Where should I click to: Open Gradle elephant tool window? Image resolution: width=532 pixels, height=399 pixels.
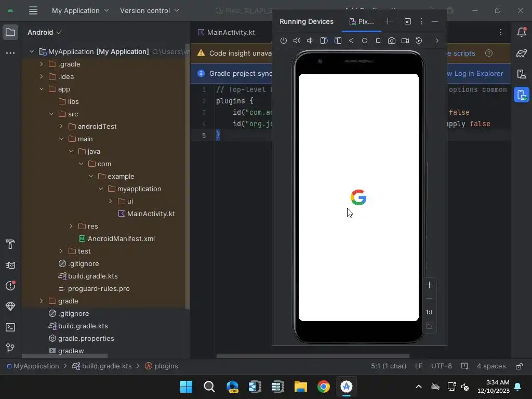(522, 54)
